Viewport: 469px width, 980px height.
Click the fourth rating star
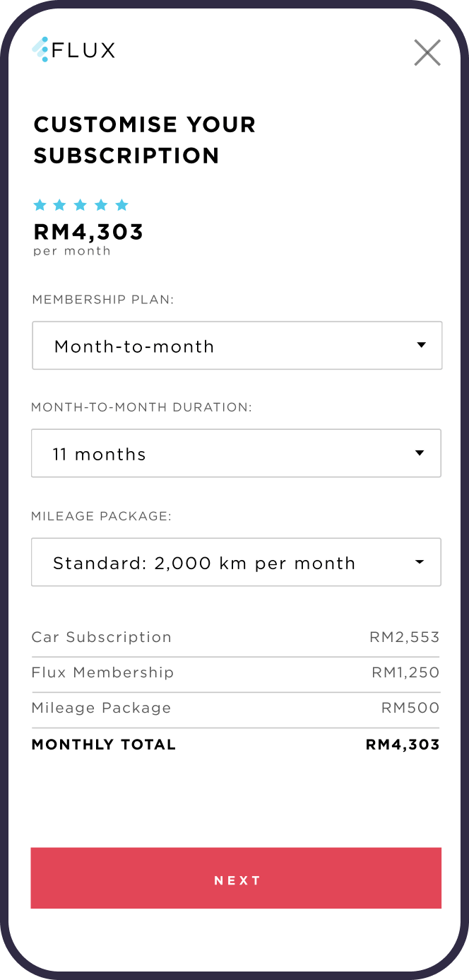[x=101, y=205]
